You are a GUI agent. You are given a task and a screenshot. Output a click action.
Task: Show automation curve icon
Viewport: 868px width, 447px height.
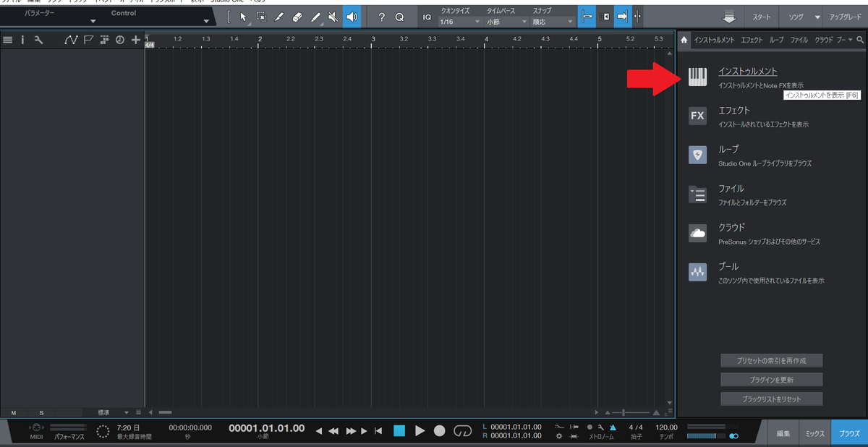coord(71,40)
